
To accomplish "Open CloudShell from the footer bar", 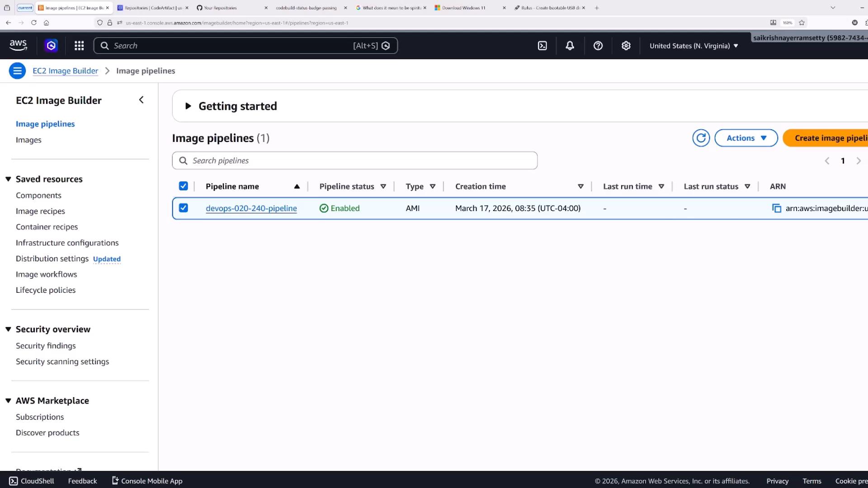I will pyautogui.click(x=32, y=481).
